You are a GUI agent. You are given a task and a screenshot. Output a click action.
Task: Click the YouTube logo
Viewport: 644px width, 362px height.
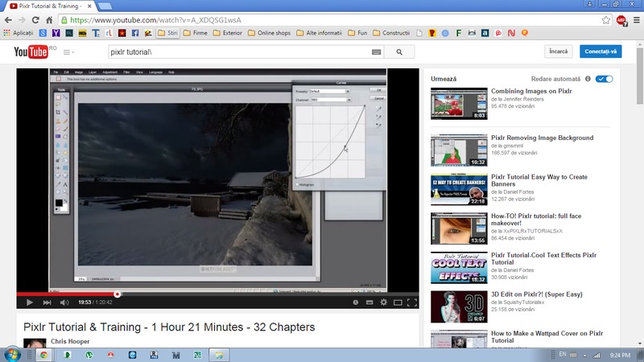(x=31, y=51)
